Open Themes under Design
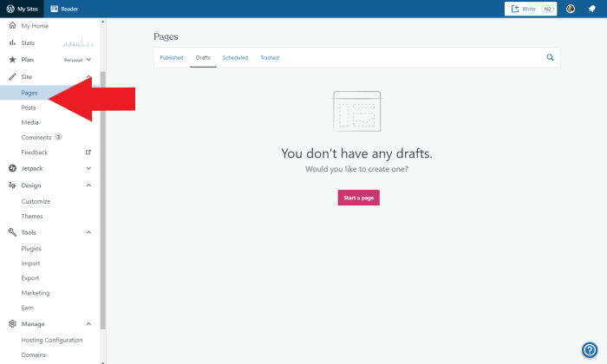The height and width of the screenshot is (364, 607). point(32,217)
